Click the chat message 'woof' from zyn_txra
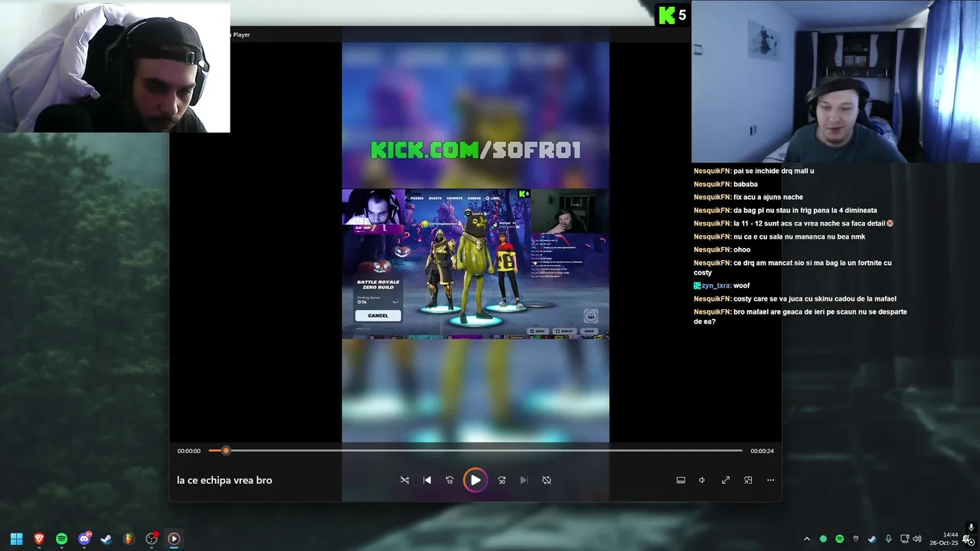 pyautogui.click(x=741, y=285)
